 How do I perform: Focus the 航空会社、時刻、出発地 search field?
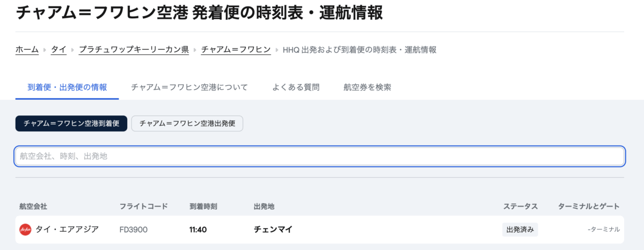click(x=319, y=156)
